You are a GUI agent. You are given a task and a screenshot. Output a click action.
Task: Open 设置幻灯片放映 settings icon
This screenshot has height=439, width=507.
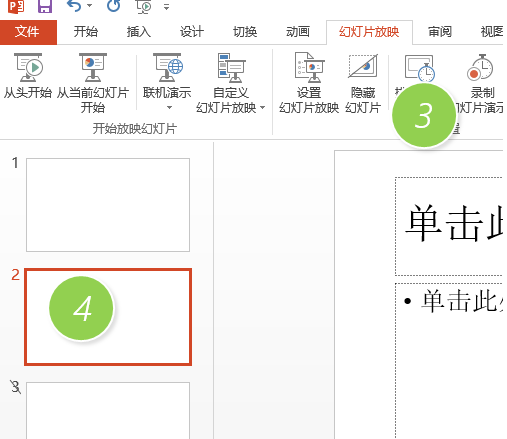coord(309,68)
